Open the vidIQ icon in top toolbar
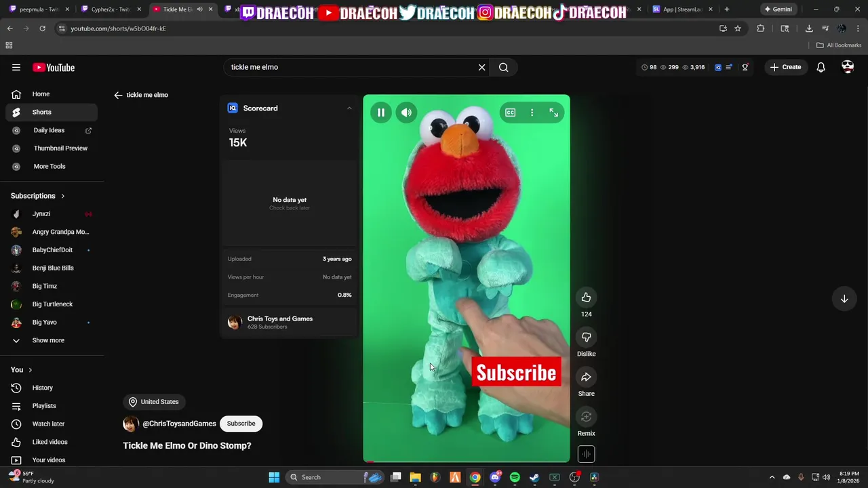Image resolution: width=868 pixels, height=488 pixels. click(718, 67)
